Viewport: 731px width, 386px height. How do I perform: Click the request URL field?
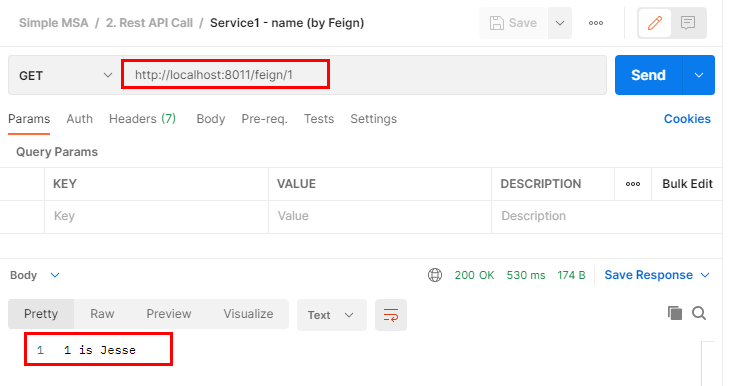[365, 75]
